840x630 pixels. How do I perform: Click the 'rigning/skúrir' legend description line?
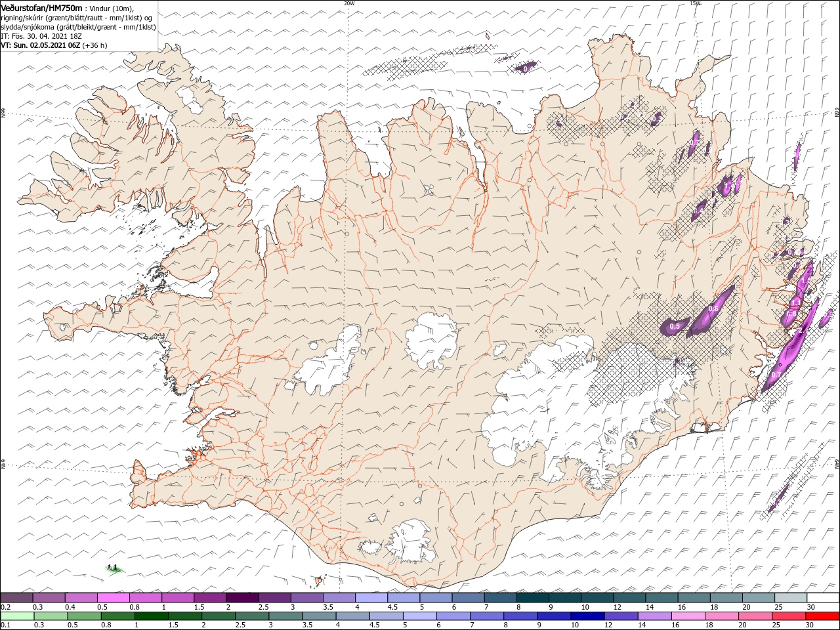point(76,18)
